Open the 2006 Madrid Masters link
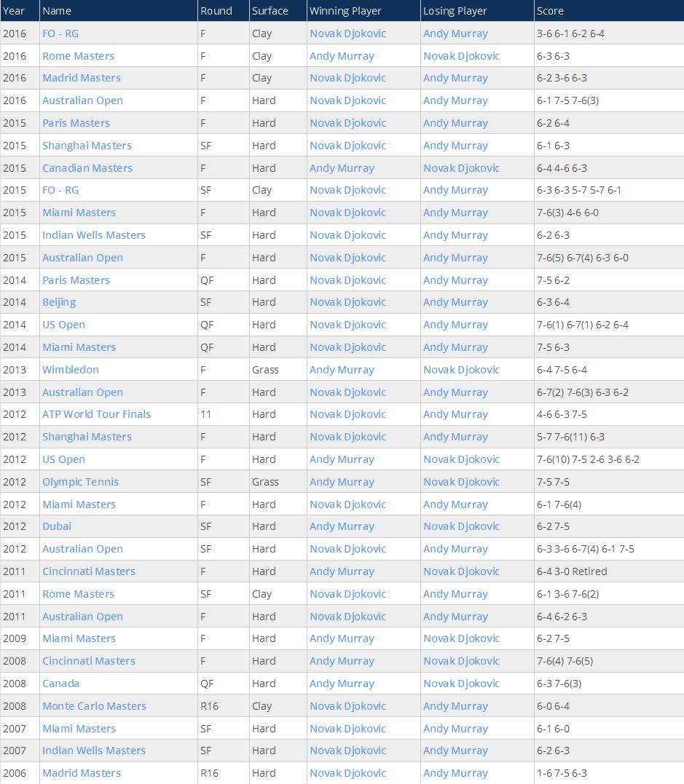 pyautogui.click(x=82, y=773)
